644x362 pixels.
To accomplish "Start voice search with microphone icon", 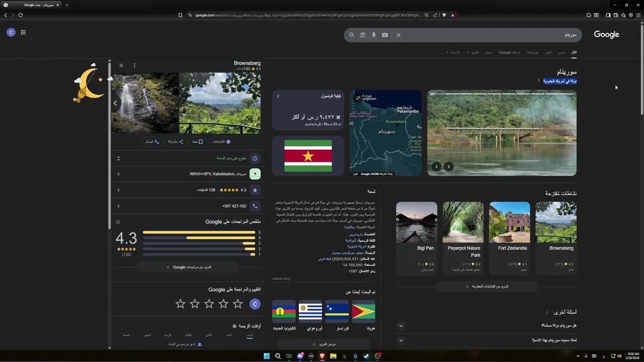I will tap(374, 35).
